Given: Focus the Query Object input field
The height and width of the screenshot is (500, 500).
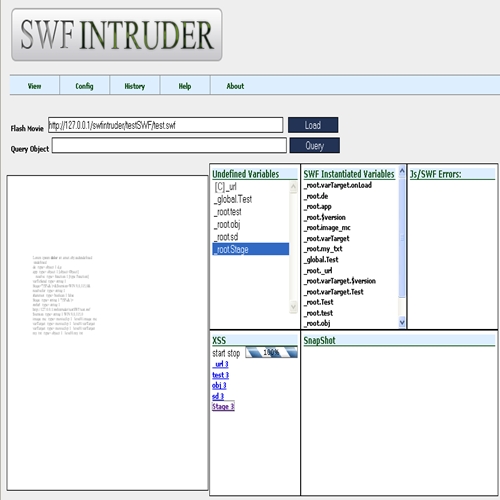Looking at the screenshot, I should pyautogui.click(x=169, y=145).
